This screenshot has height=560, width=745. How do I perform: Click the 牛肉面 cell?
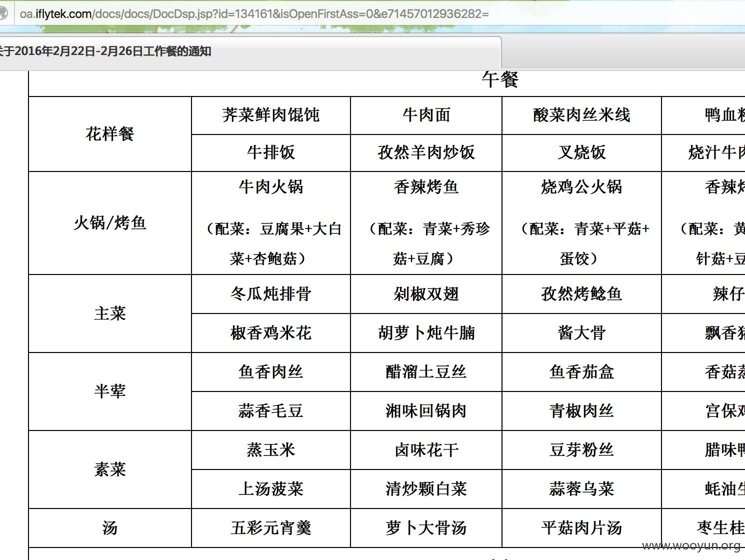426,115
